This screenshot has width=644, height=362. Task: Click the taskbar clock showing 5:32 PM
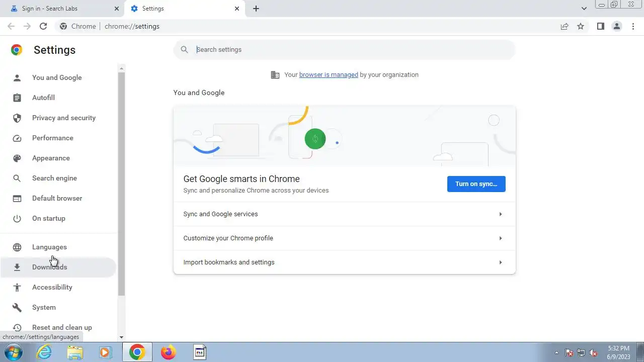pyautogui.click(x=619, y=352)
